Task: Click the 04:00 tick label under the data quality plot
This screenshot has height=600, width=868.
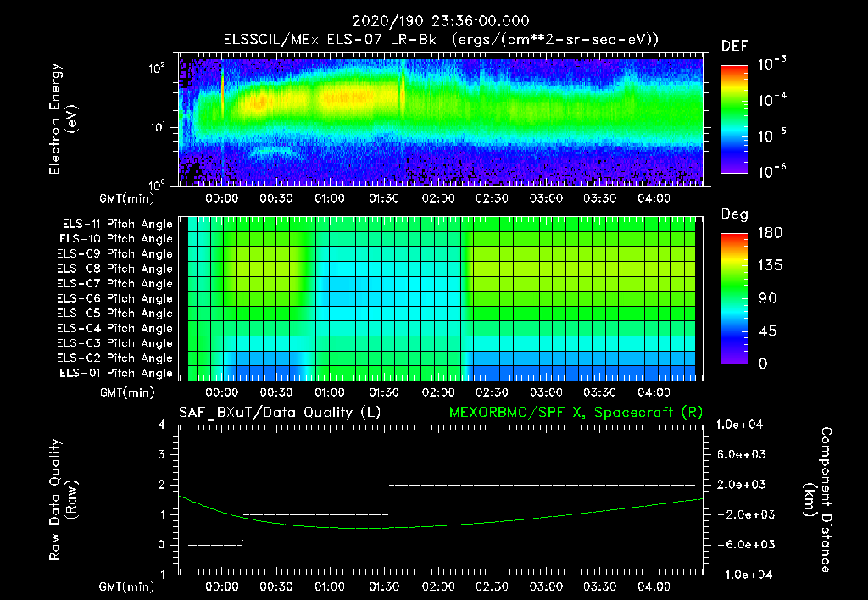Action: click(x=654, y=586)
